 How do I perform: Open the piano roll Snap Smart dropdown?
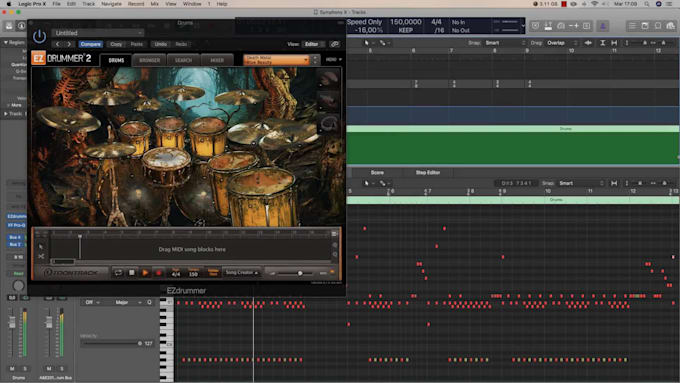point(581,183)
